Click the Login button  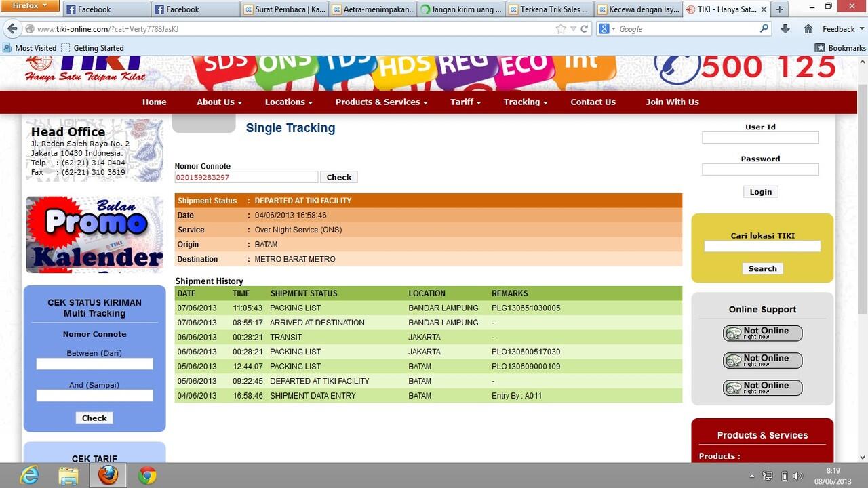(761, 192)
